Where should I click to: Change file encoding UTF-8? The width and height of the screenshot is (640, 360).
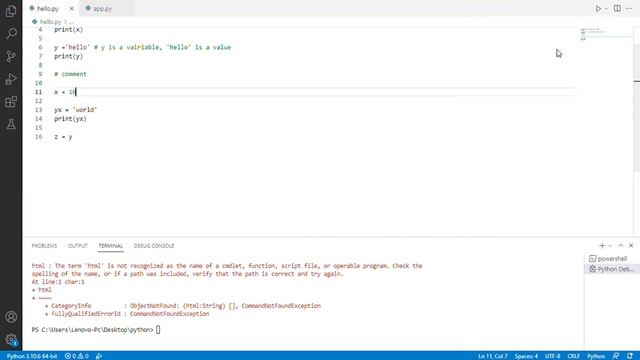553,356
